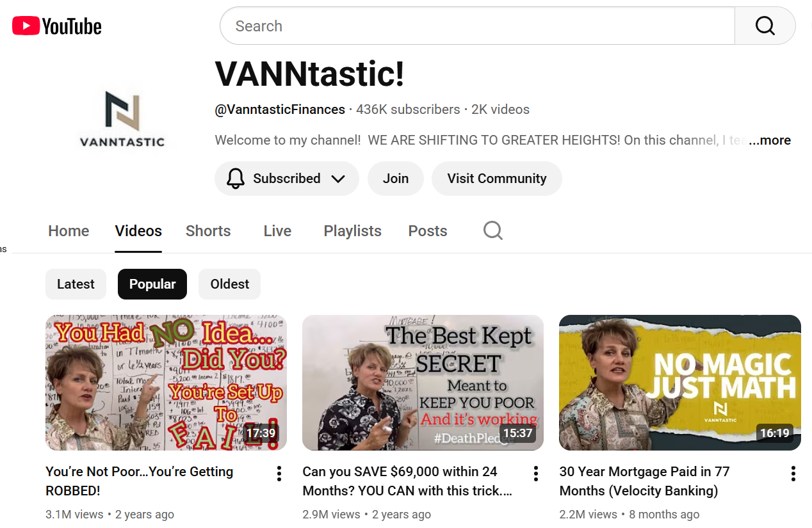Select the Popular sort chip

click(152, 284)
